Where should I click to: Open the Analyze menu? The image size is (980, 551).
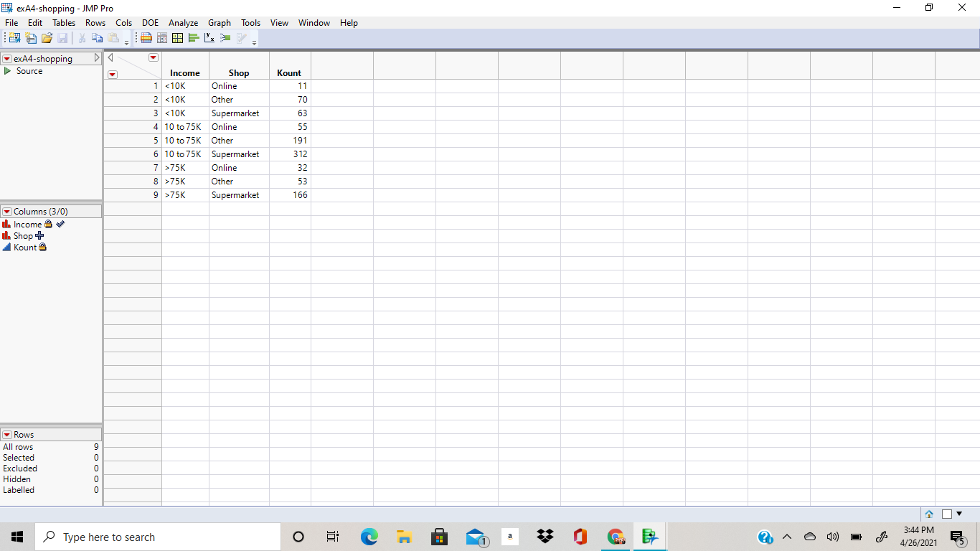click(x=183, y=23)
